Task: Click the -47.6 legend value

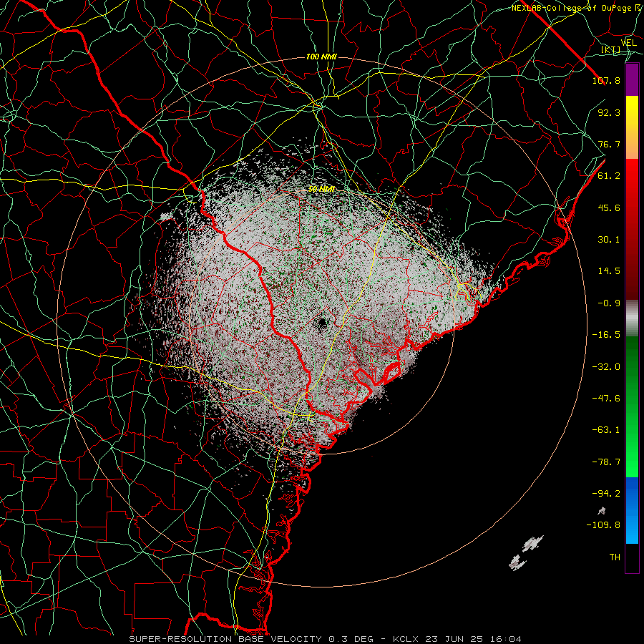Action: pyautogui.click(x=606, y=399)
